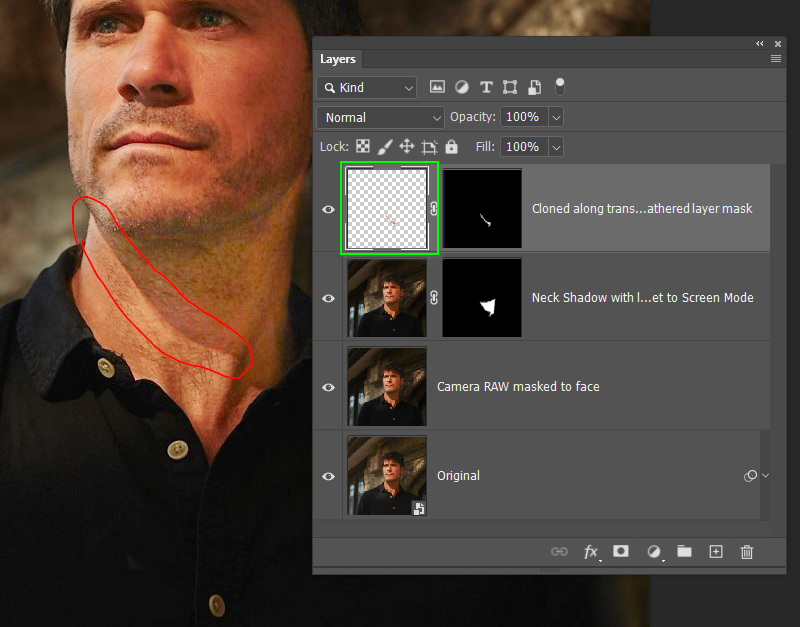The width and height of the screenshot is (800, 627).
Task: Select Cloned layer transparent thumbnail
Action: point(387,208)
